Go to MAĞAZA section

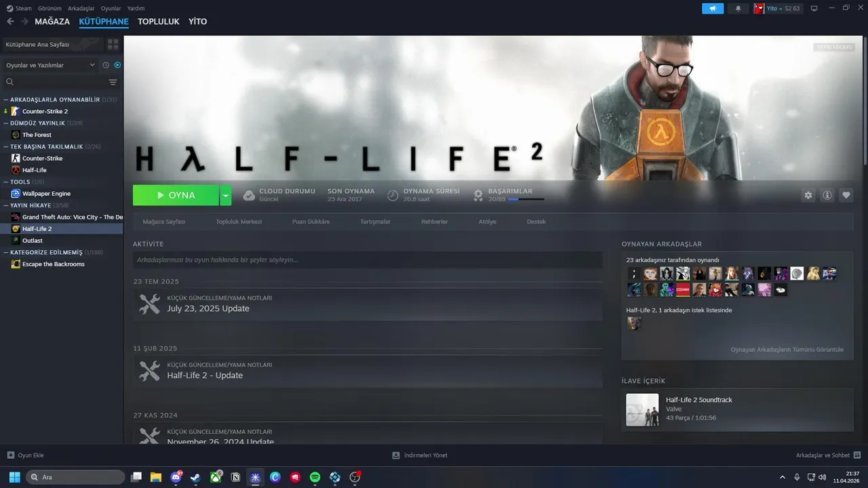point(52,22)
